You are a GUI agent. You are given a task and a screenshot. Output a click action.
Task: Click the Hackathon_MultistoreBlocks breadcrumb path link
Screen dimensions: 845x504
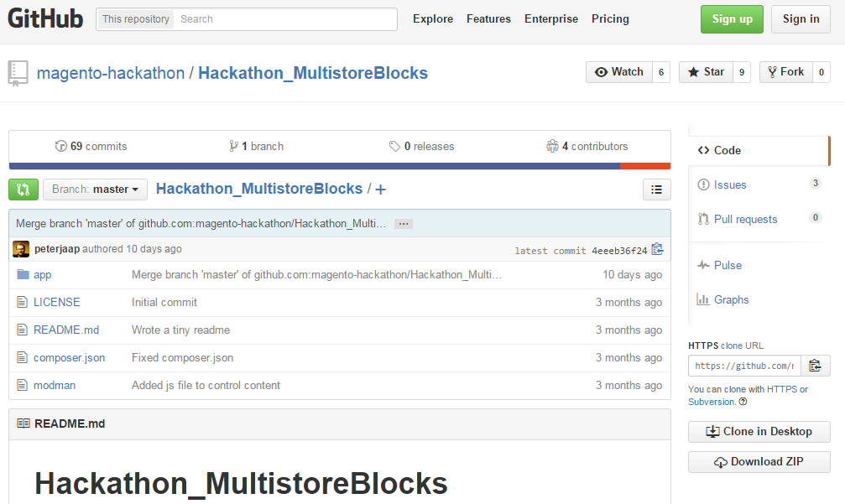(x=259, y=189)
